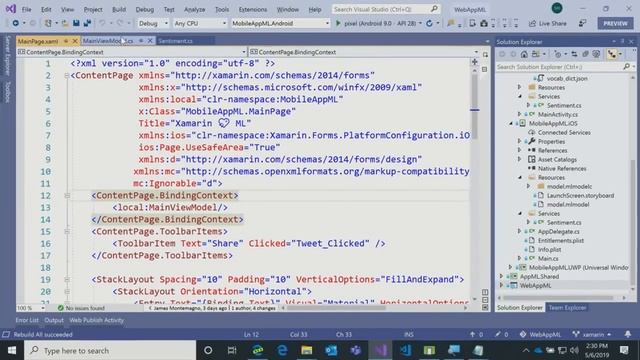The width and height of the screenshot is (640, 360).
Task: Expand the WebAppML project node
Action: [502, 285]
